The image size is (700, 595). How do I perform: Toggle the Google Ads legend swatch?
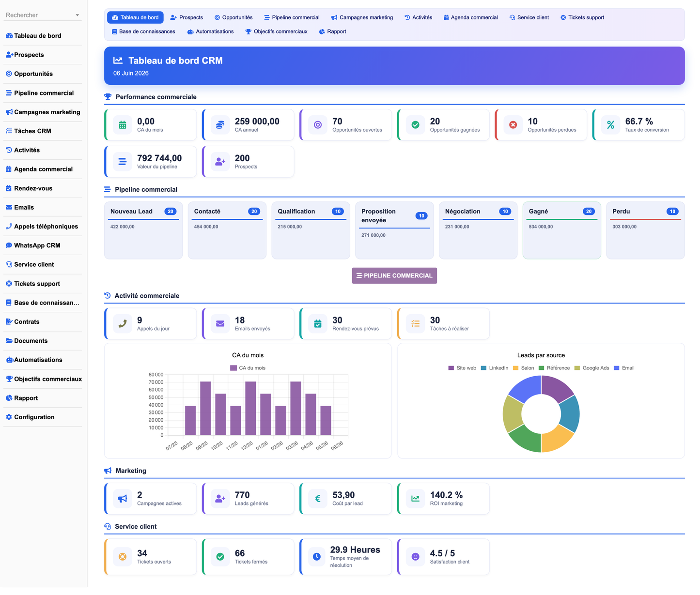[x=577, y=368]
